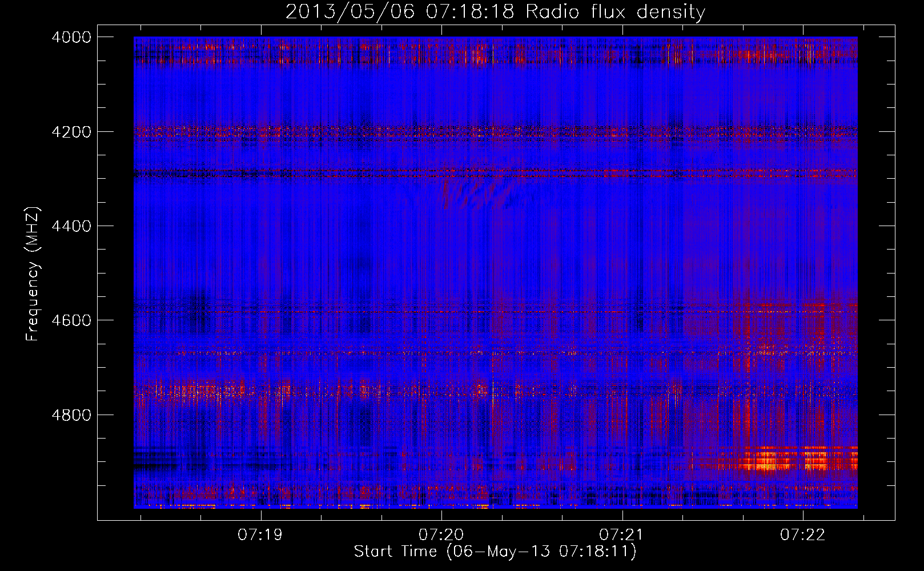Click the 4600 frequency tick label
The width and height of the screenshot is (924, 571).
click(x=71, y=320)
